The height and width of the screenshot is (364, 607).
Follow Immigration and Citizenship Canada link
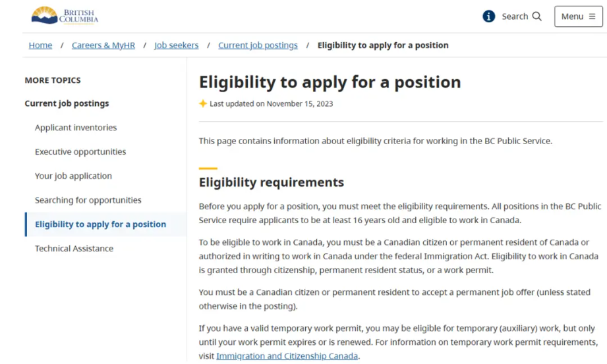coord(287,356)
